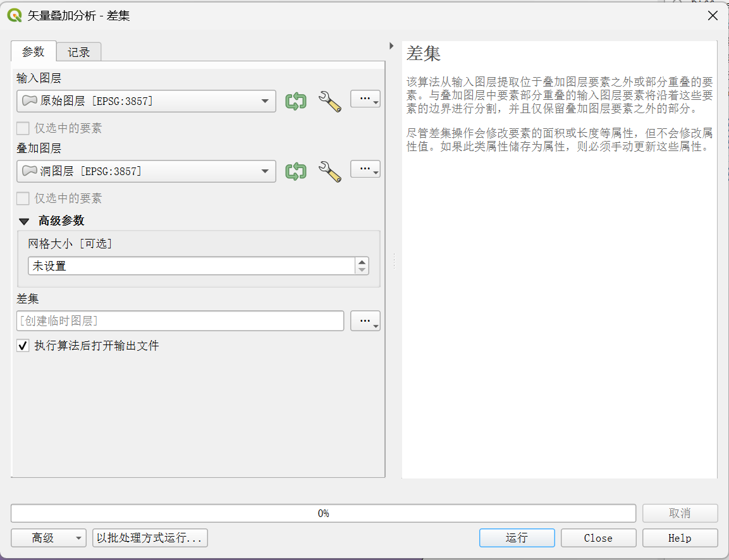
Task: Click the browse ellipsis button for 叠加图层
Action: 365,169
